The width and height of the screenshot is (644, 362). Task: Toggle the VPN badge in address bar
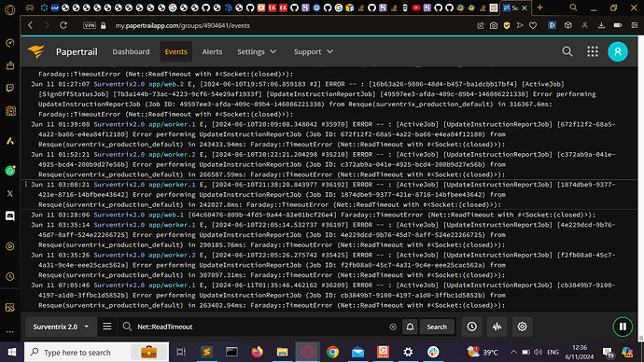(x=89, y=25)
